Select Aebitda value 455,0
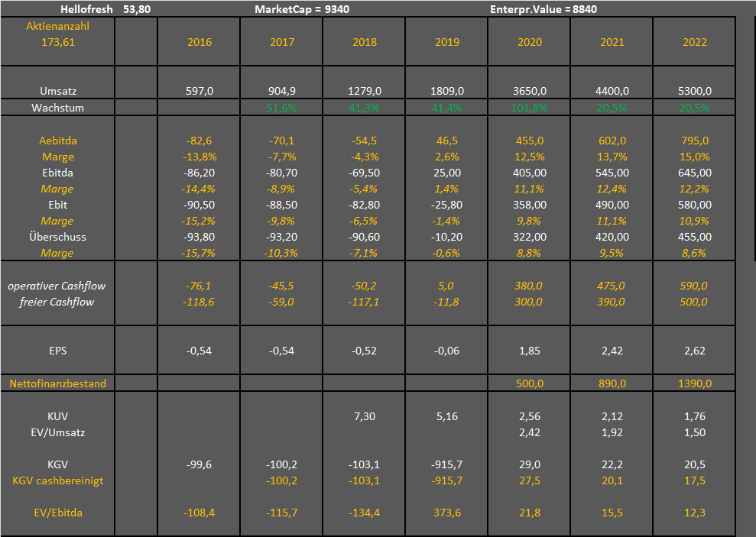The image size is (756, 537). [530, 141]
